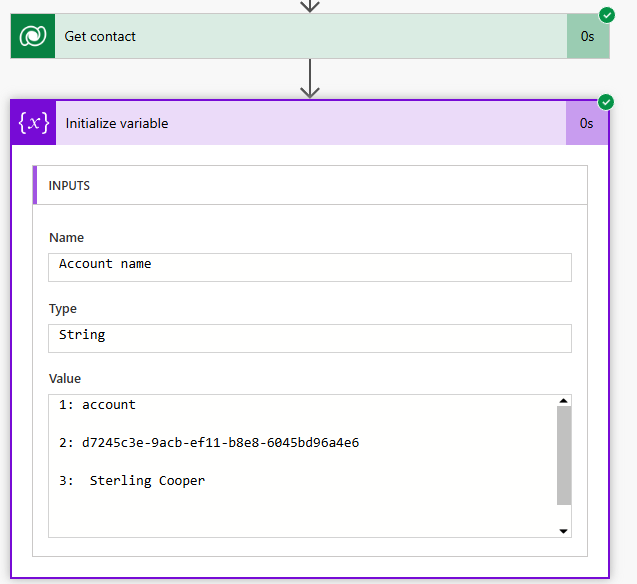The height and width of the screenshot is (584, 637).
Task: Click the purple variable icon on Initialize variable
Action: tap(34, 123)
